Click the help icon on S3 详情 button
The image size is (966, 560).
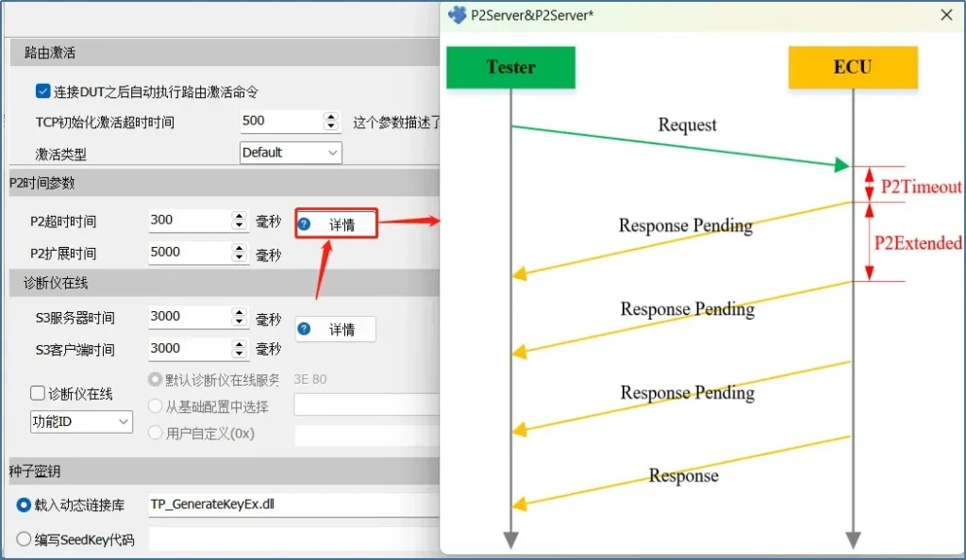coord(305,329)
